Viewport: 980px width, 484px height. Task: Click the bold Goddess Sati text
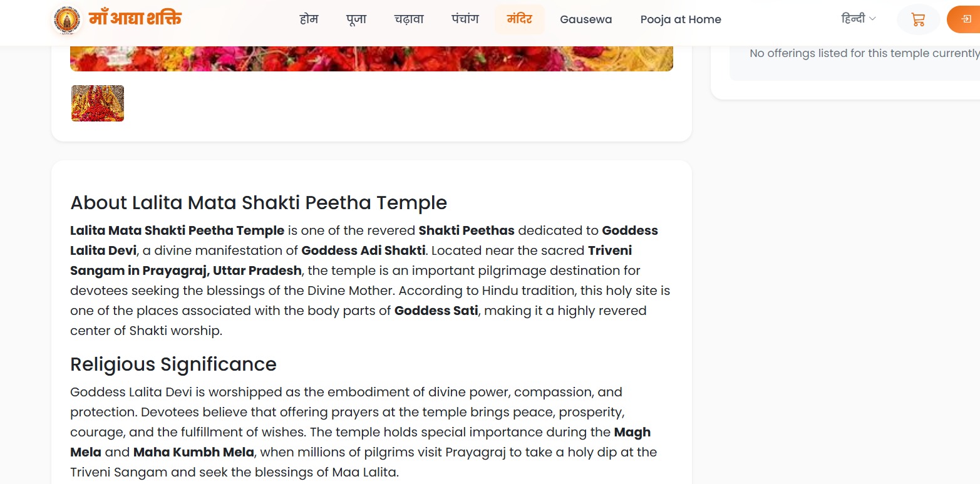pos(436,311)
